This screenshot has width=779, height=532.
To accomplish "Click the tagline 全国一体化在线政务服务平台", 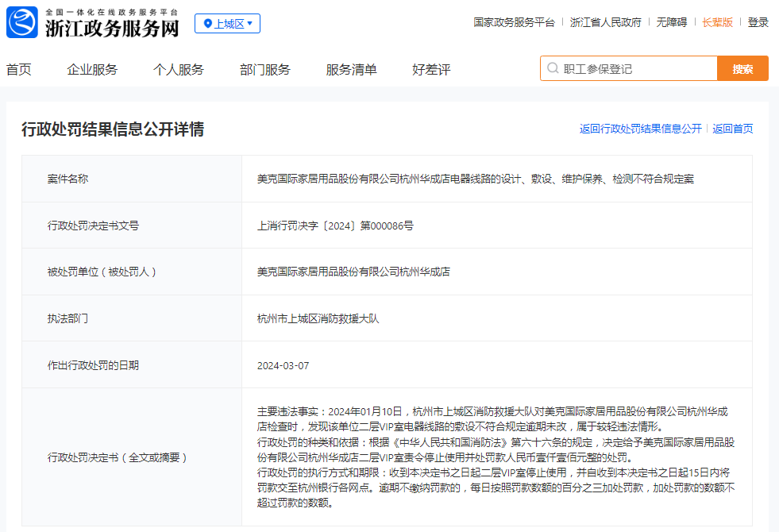I will (112, 12).
